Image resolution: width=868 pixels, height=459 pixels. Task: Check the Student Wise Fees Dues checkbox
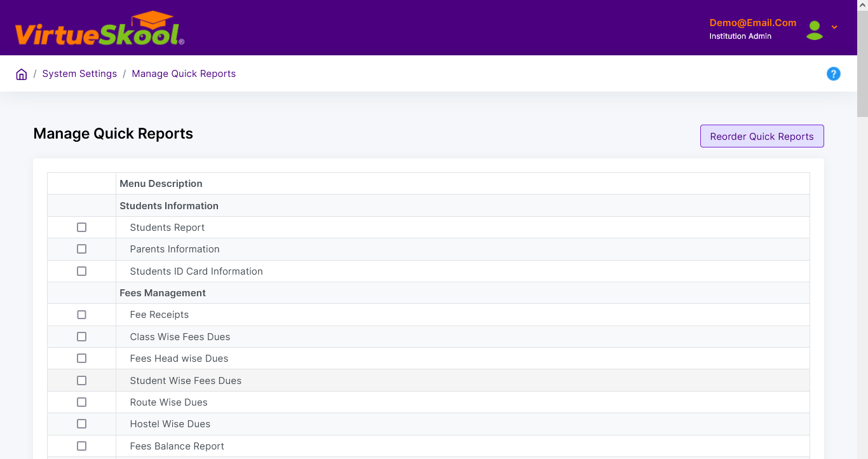pos(81,381)
